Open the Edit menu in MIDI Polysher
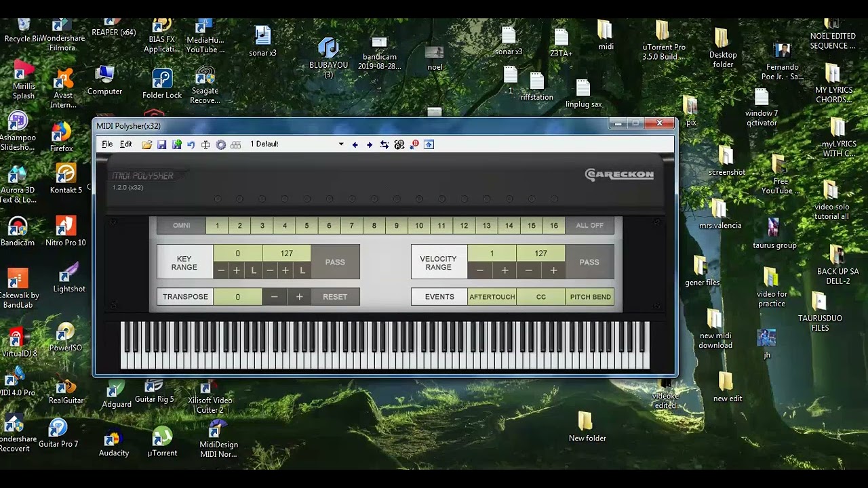868x488 pixels. click(x=126, y=144)
